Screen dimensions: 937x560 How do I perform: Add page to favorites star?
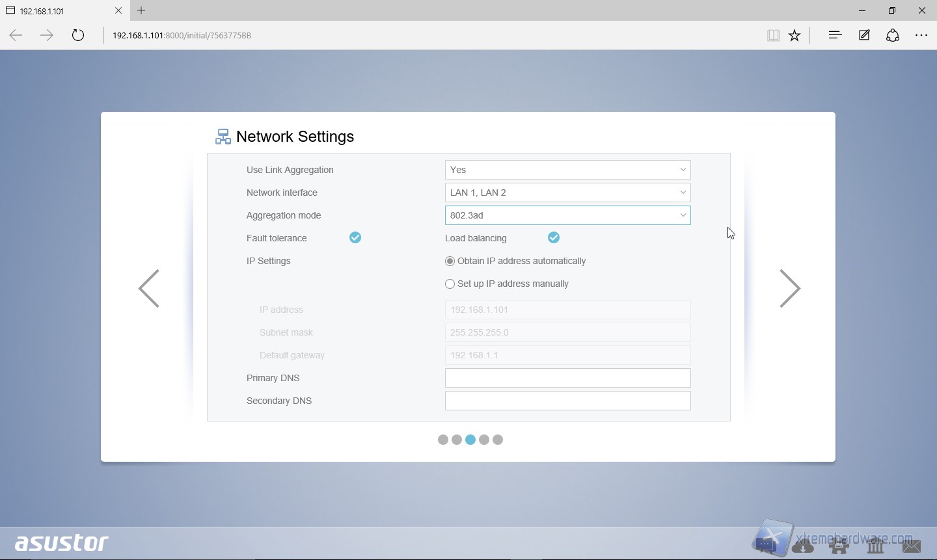click(x=794, y=36)
